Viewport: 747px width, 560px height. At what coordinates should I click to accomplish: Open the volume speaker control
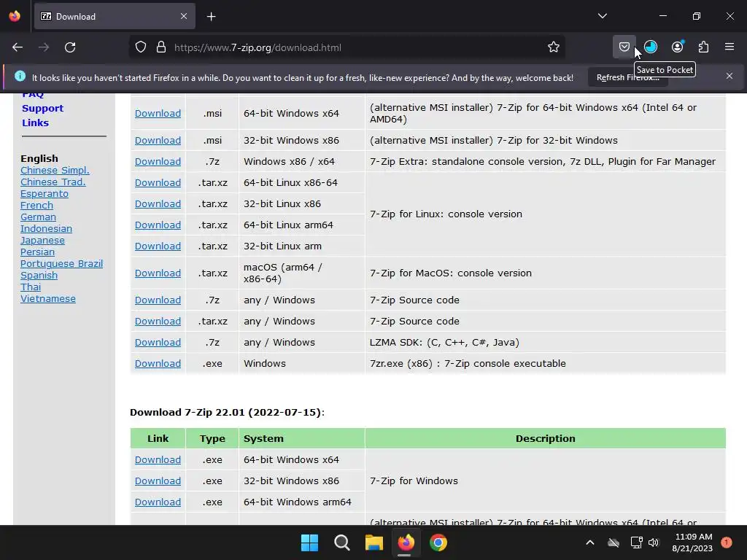(654, 542)
